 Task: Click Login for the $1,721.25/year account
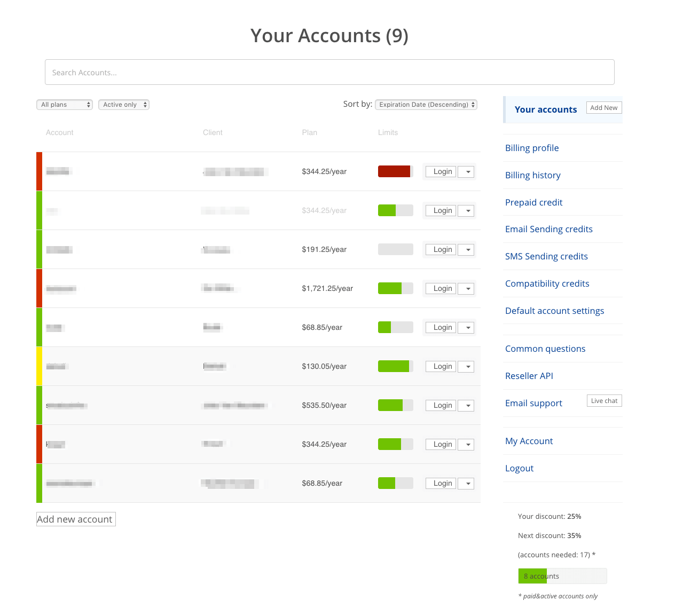441,289
